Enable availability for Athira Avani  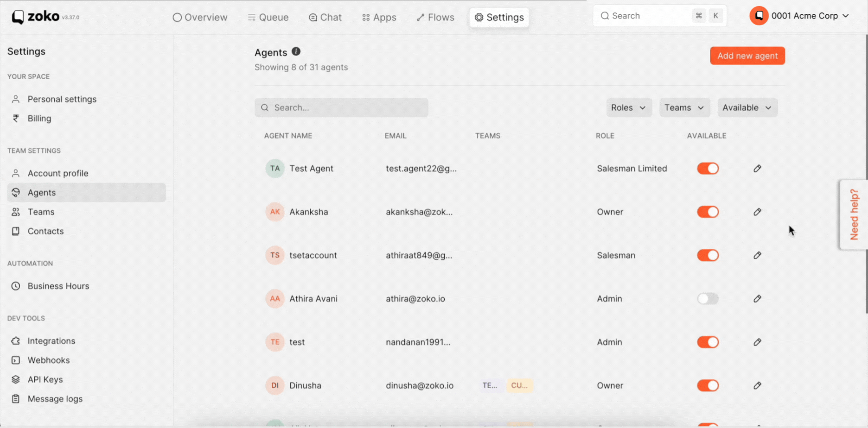point(708,299)
